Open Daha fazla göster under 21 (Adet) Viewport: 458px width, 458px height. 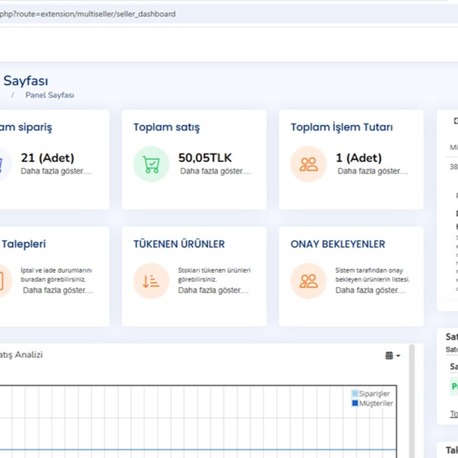pos(56,171)
